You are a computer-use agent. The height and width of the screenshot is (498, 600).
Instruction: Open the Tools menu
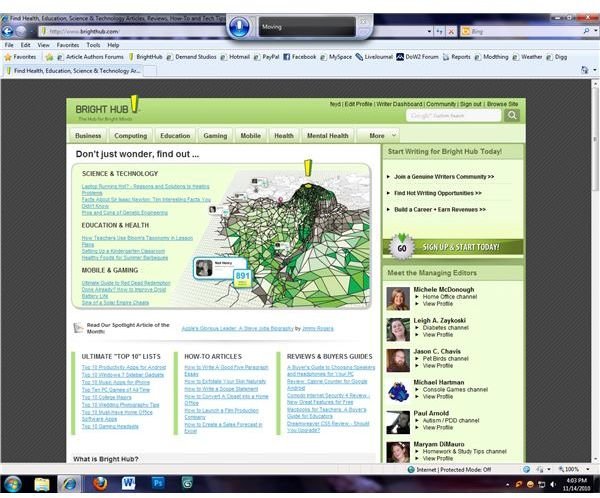coord(93,45)
